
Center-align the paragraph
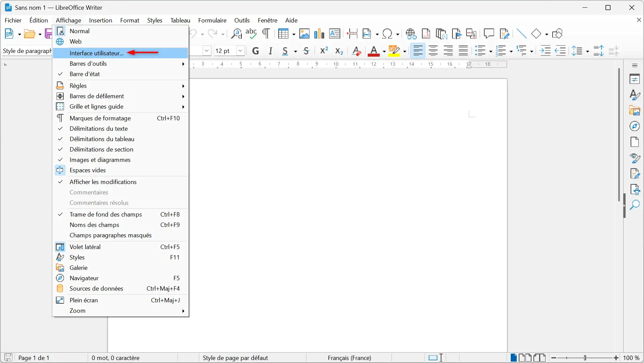[433, 51]
